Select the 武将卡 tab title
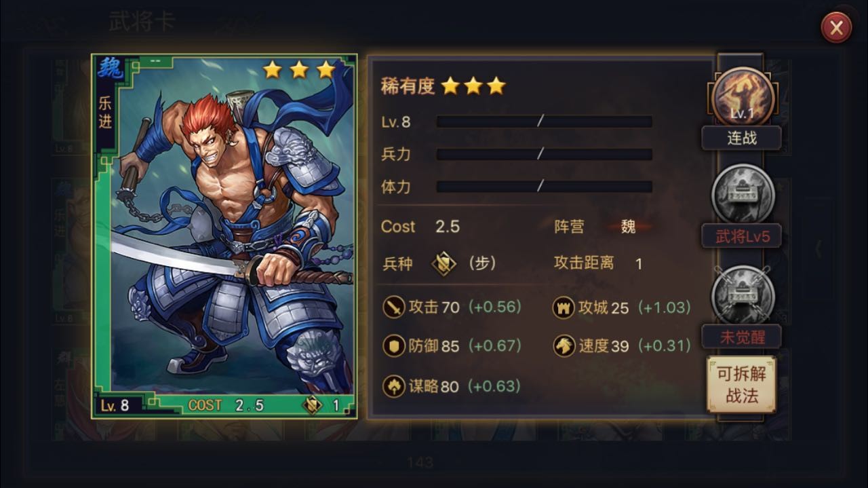 point(142,21)
